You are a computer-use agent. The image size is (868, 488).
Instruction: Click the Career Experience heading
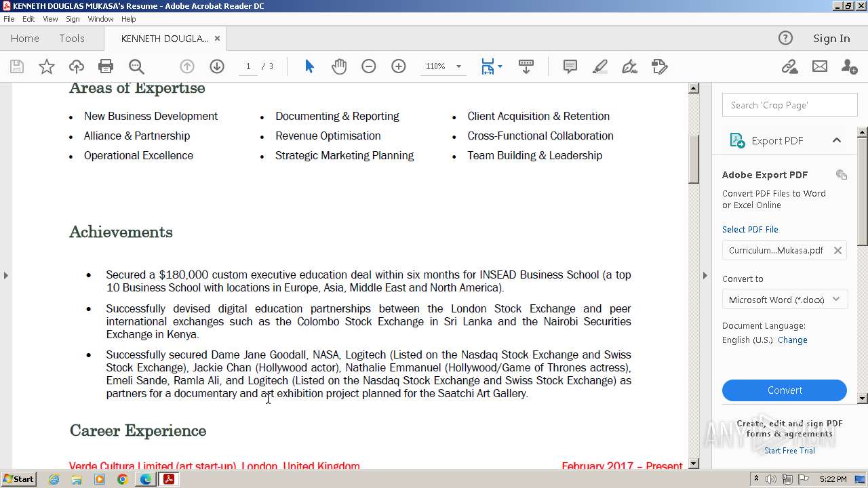[x=138, y=431]
